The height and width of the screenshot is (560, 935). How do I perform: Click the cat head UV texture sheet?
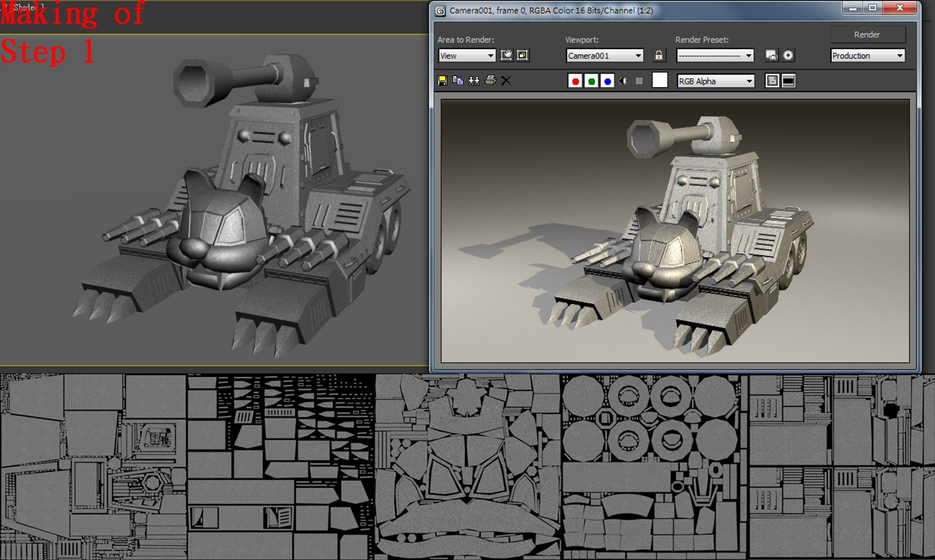pyautogui.click(x=467, y=467)
